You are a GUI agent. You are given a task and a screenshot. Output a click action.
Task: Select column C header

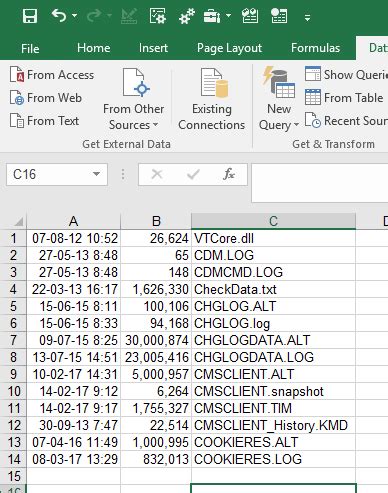pyautogui.click(x=273, y=221)
